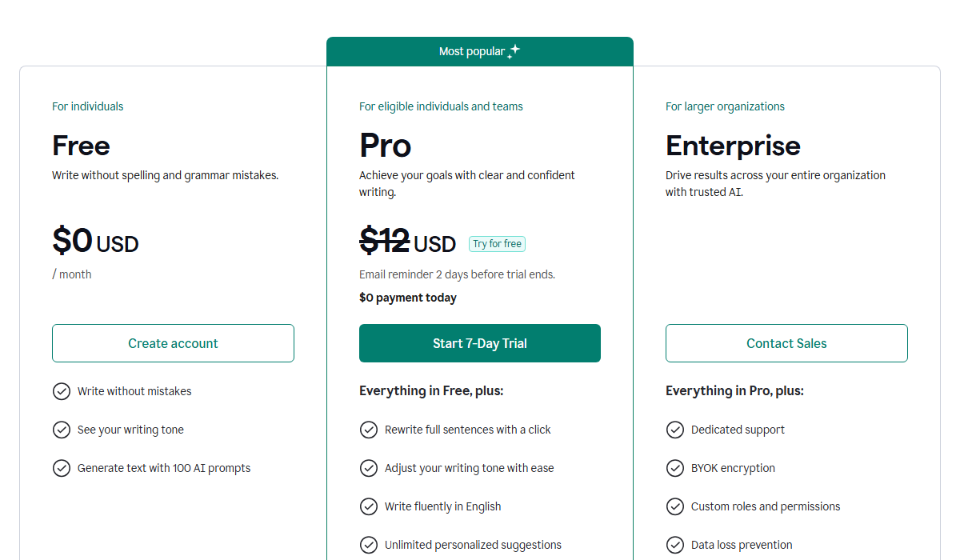960x560 pixels.
Task: Click the Try for free badge
Action: 497,243
